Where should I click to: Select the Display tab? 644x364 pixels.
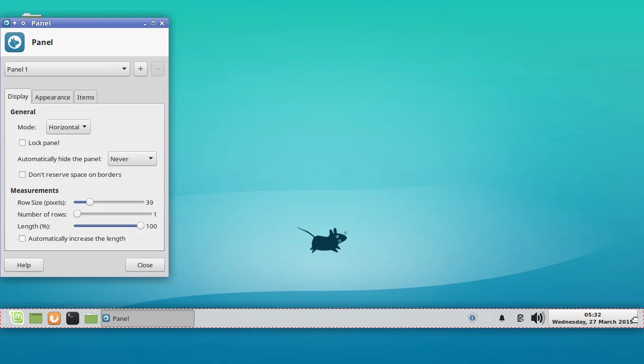[x=18, y=96]
